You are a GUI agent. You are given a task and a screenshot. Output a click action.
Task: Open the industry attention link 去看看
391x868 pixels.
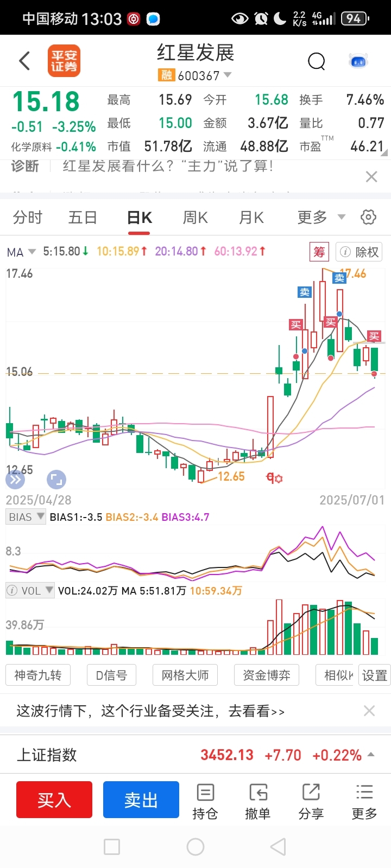(x=256, y=711)
